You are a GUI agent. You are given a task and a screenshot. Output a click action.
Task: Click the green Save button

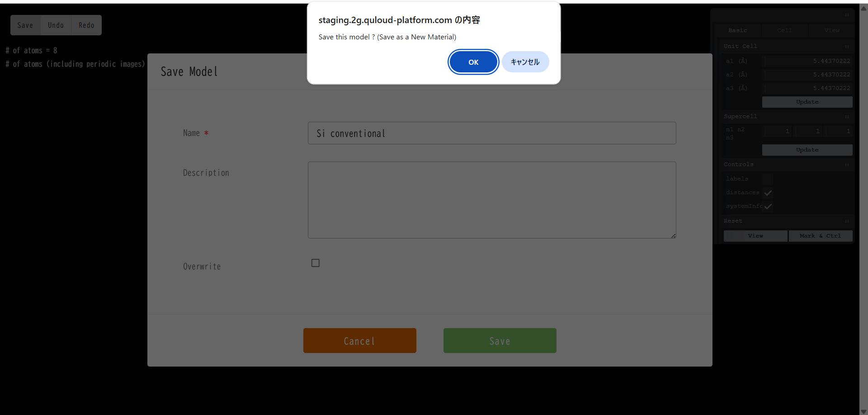pos(500,341)
